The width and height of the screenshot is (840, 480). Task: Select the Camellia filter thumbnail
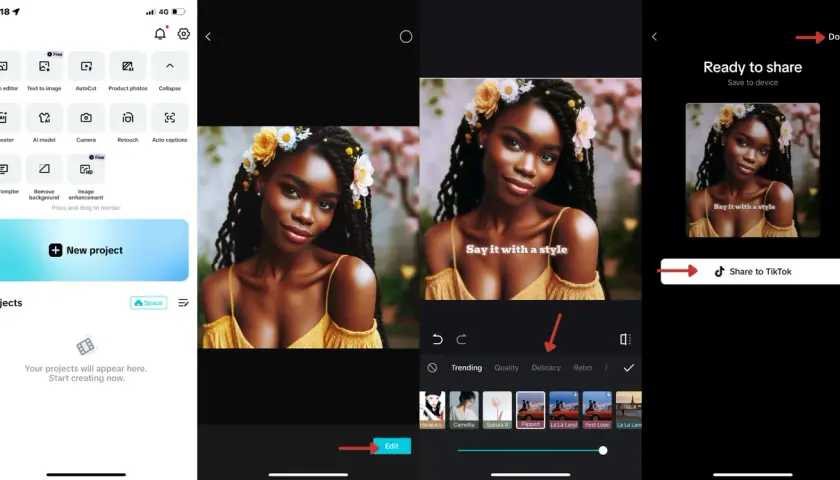point(464,410)
